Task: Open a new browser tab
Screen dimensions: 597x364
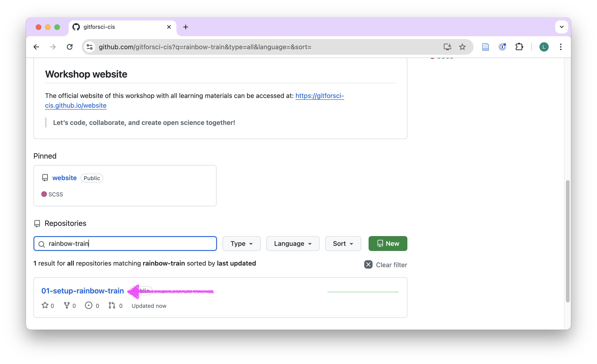Action: pos(186,27)
